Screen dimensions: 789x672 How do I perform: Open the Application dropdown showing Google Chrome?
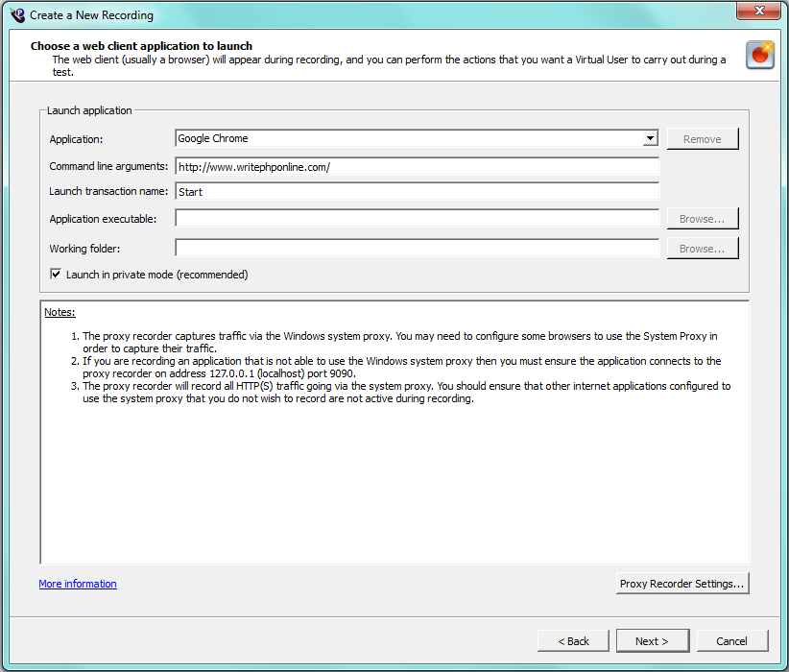(650, 139)
